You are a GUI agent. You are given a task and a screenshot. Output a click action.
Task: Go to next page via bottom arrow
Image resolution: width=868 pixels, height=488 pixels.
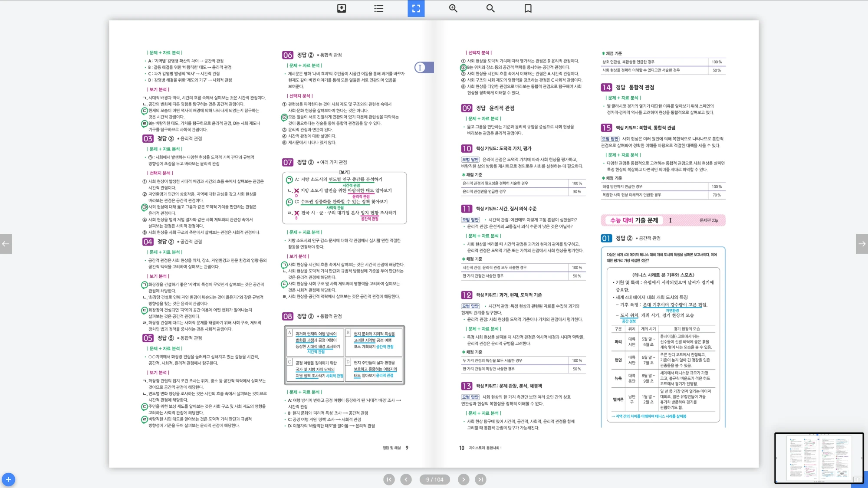point(464,479)
